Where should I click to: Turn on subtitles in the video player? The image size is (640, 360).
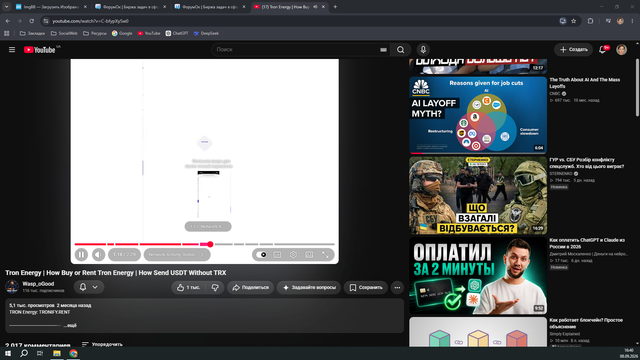[x=277, y=255]
